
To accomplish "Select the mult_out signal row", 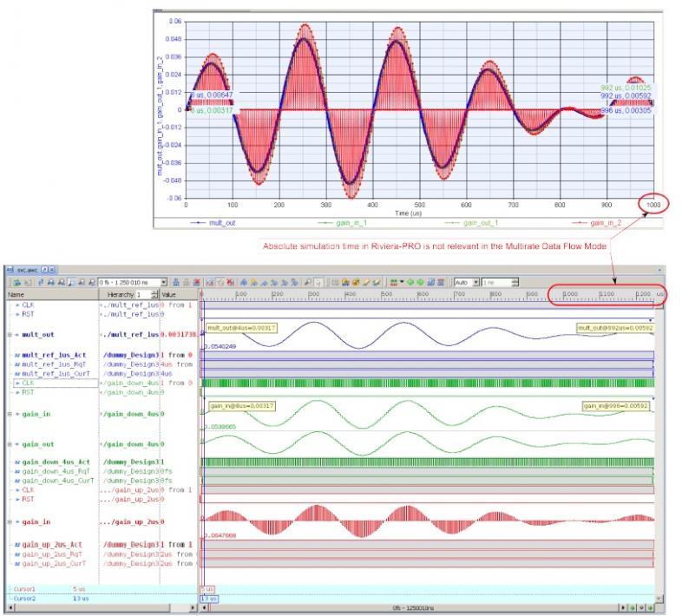I will (38, 335).
